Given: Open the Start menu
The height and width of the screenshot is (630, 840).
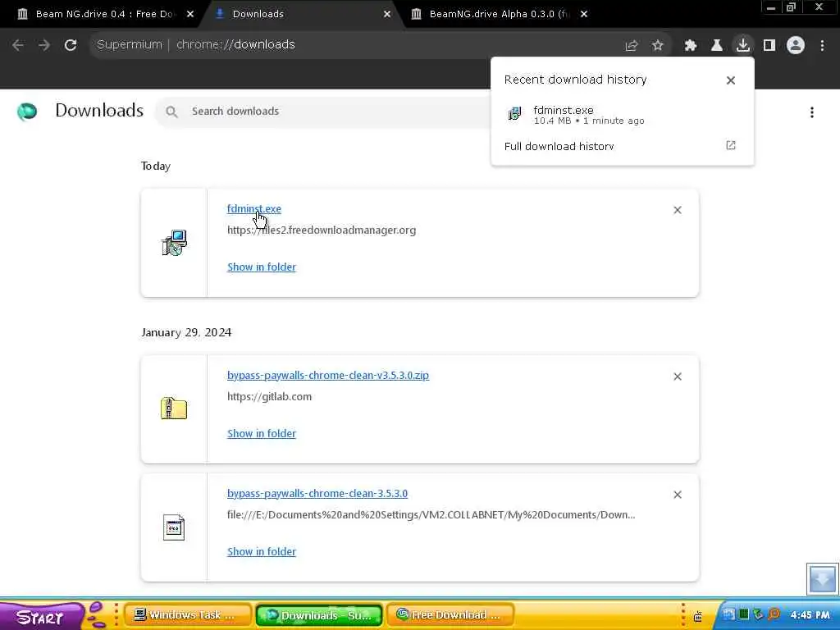Looking at the screenshot, I should tap(40, 617).
